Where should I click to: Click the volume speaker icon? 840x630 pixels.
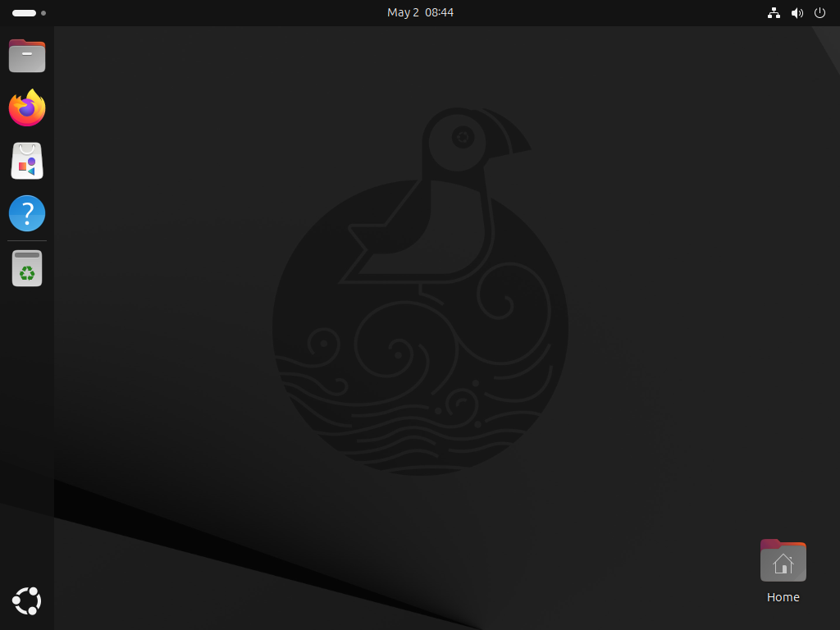pyautogui.click(x=797, y=13)
